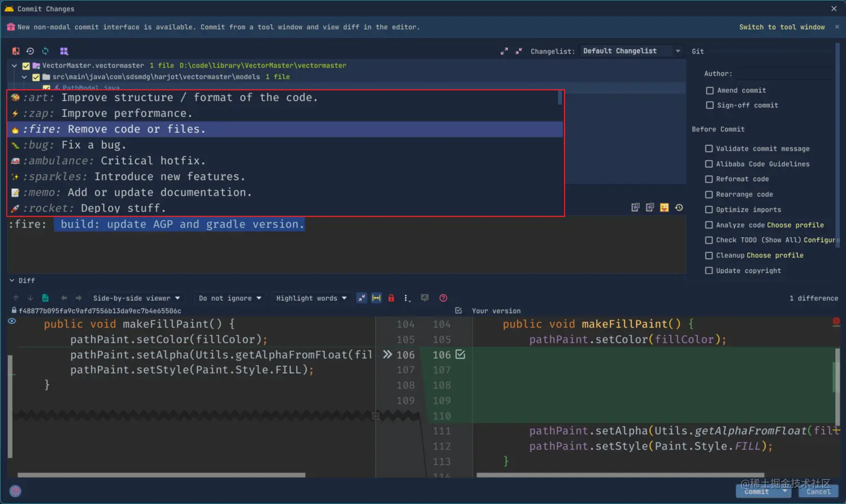The image size is (846, 504).
Task: Open Highlight words dropdown
Action: point(311,298)
